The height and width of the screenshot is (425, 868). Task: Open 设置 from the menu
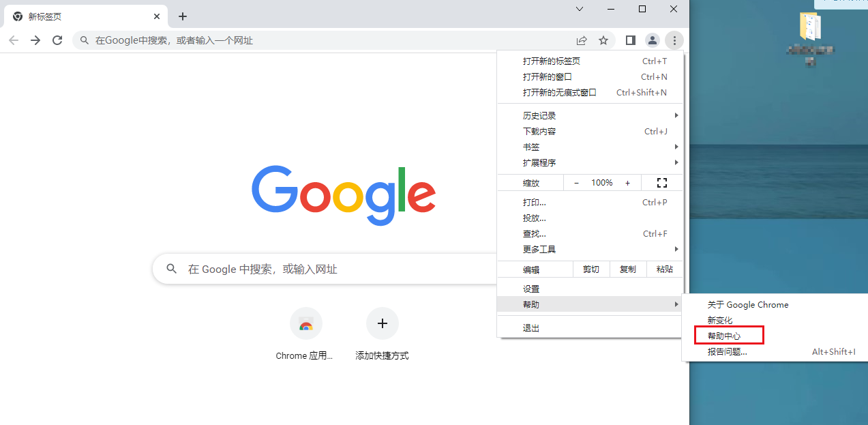[x=590, y=289]
